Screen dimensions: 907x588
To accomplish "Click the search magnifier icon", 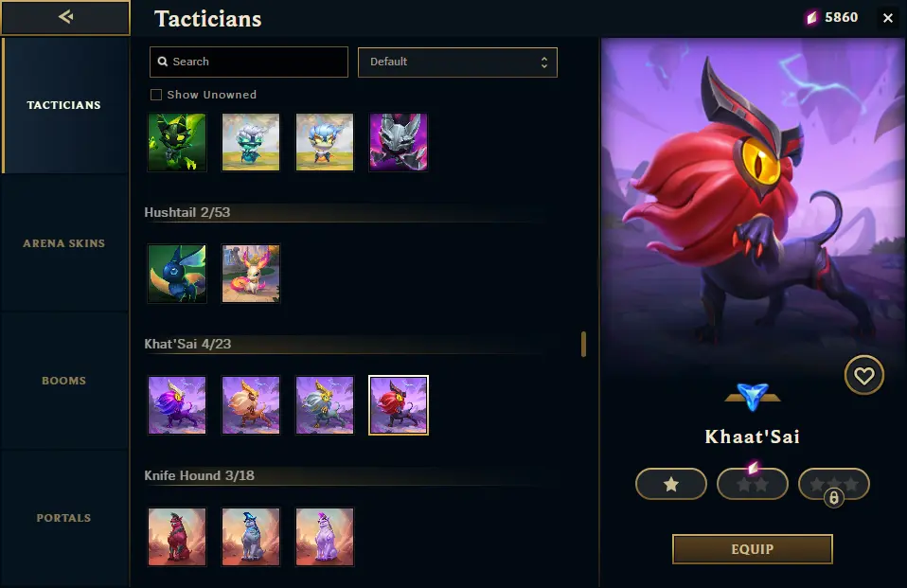I will 163,62.
